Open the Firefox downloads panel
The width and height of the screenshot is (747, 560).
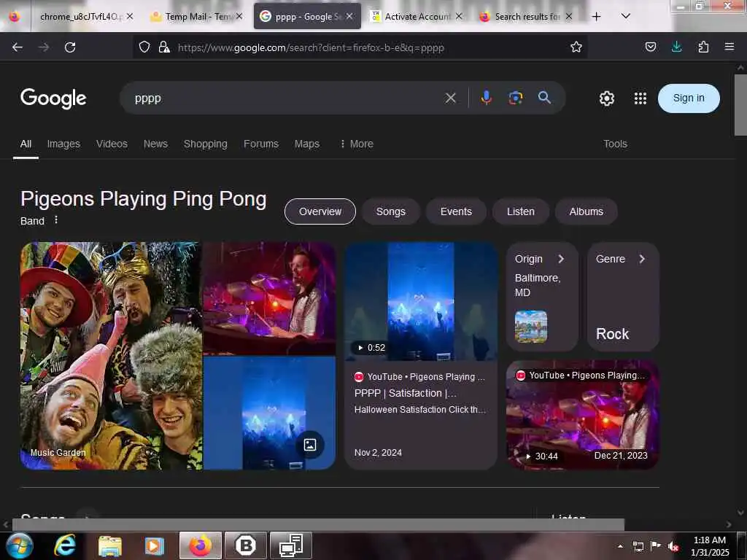click(676, 47)
